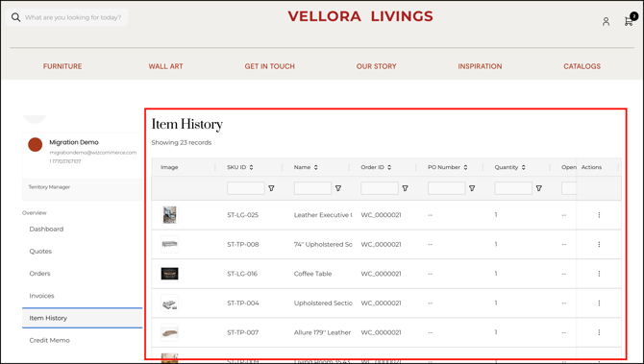
Task: Click WC_0000021 in Coffee Table row
Action: [x=381, y=274]
